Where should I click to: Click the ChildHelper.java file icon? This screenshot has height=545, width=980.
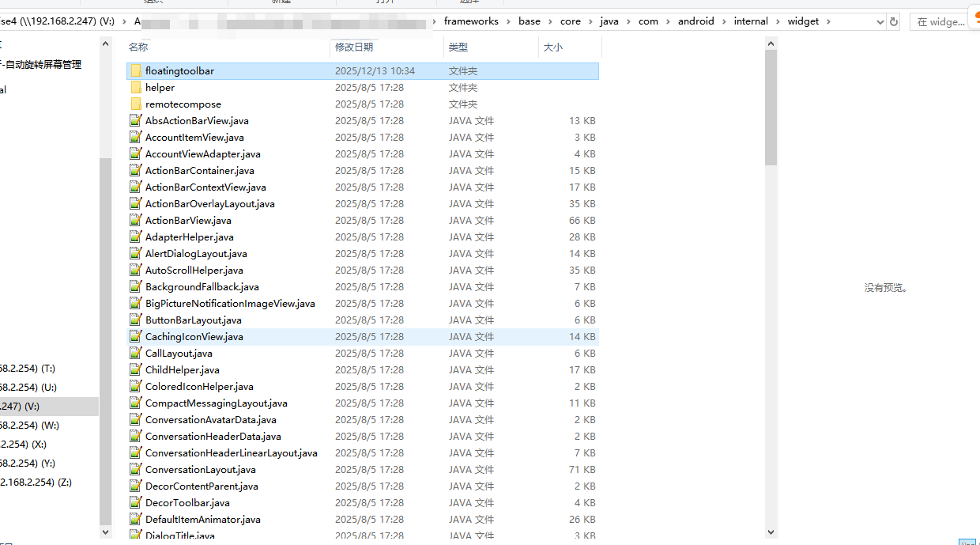pyautogui.click(x=136, y=370)
